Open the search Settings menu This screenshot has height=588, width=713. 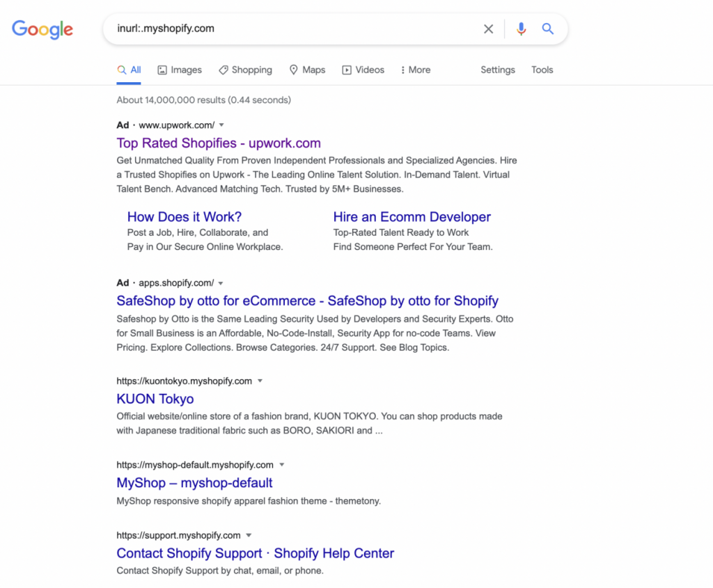coord(498,70)
